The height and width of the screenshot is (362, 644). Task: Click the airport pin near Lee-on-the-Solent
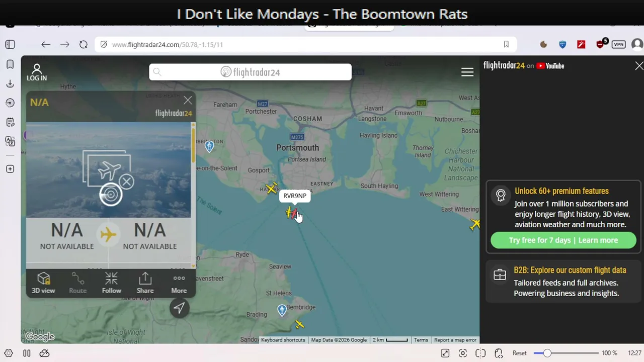(x=209, y=146)
